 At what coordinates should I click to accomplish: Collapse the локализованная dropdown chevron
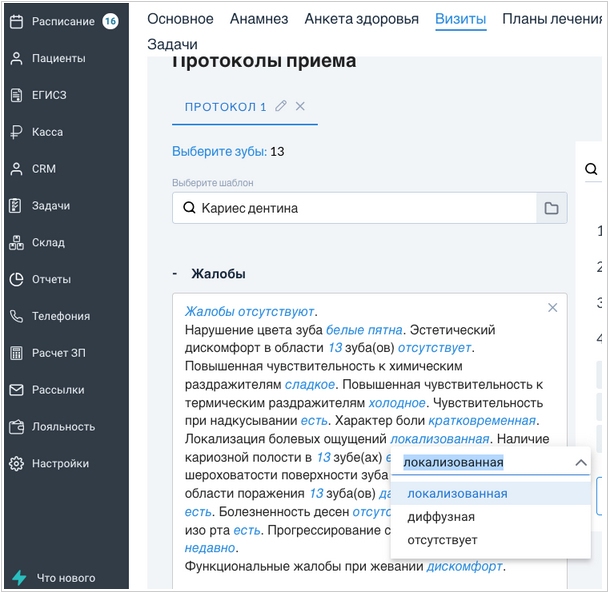580,463
